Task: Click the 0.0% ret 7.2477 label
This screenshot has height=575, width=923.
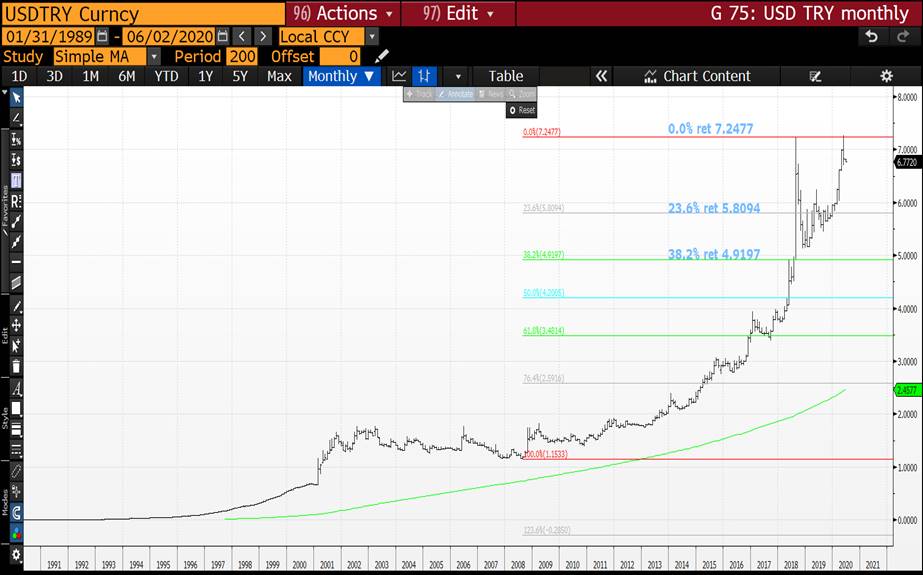Action: point(710,128)
